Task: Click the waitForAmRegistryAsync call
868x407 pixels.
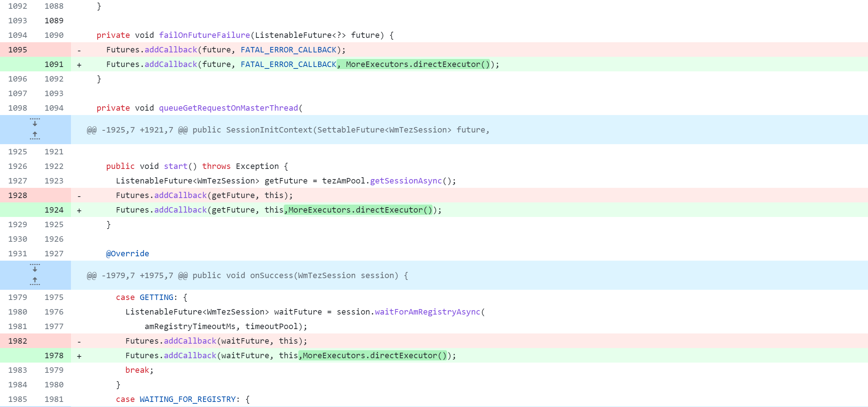Action: tap(427, 312)
